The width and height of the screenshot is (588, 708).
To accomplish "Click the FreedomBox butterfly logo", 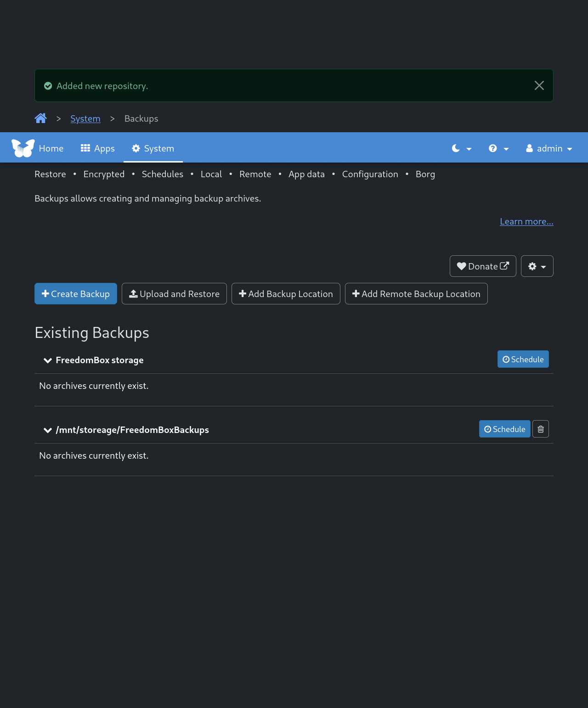I will [23, 148].
